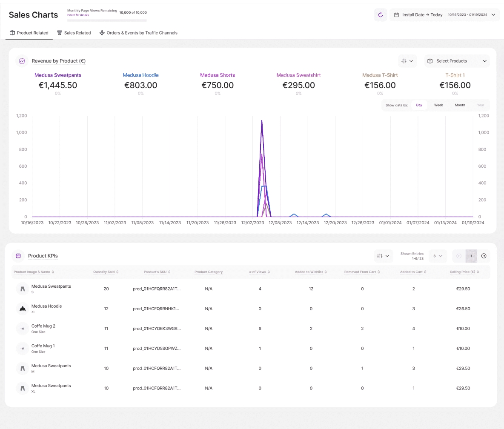Screen dimensions: 504x429
Task: Toggle the Medusa Sweatpants series in chart
Action: pyautogui.click(x=57, y=75)
